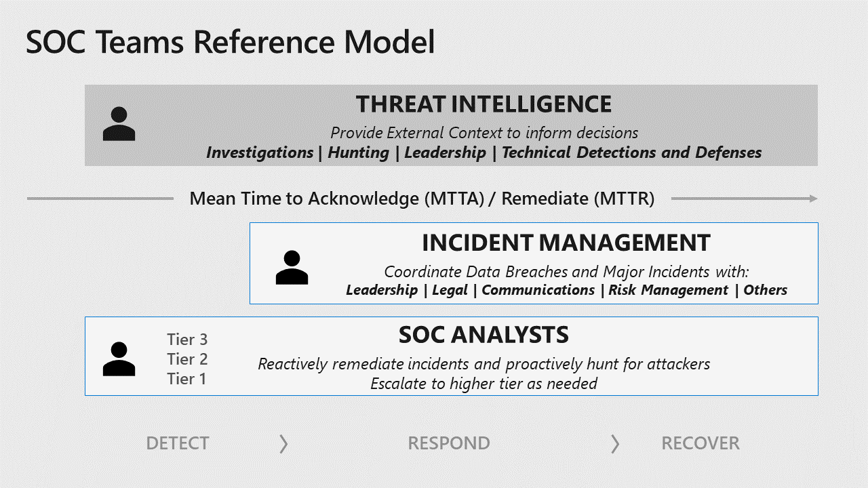Switch to the DETECT phase
868x488 pixels.
click(x=177, y=443)
